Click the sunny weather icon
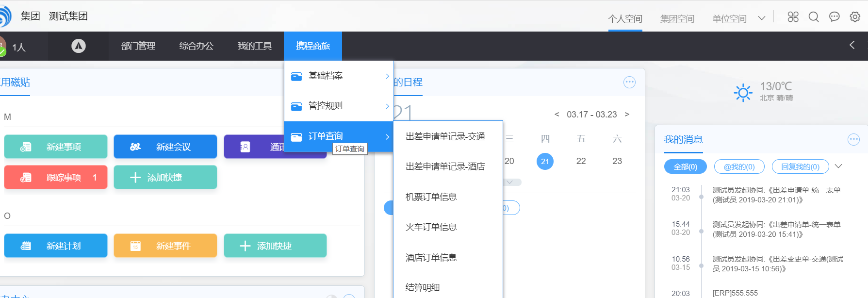Viewport: 868px width, 298px height. (x=743, y=92)
